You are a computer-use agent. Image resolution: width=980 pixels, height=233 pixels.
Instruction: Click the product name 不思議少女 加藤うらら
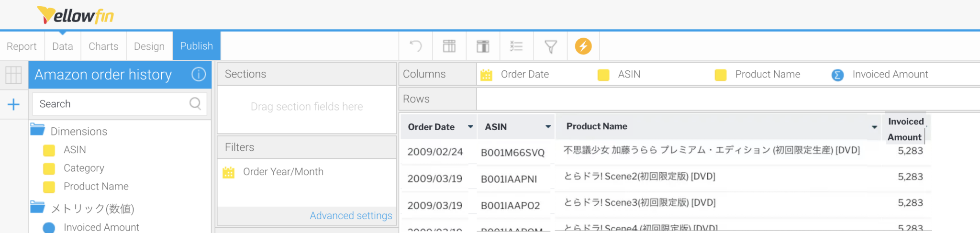point(712,150)
